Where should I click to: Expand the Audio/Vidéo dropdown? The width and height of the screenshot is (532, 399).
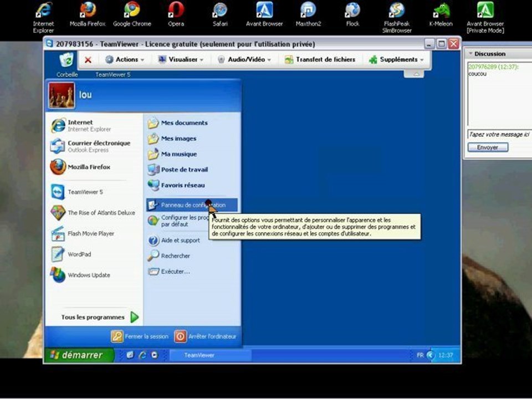tap(244, 59)
